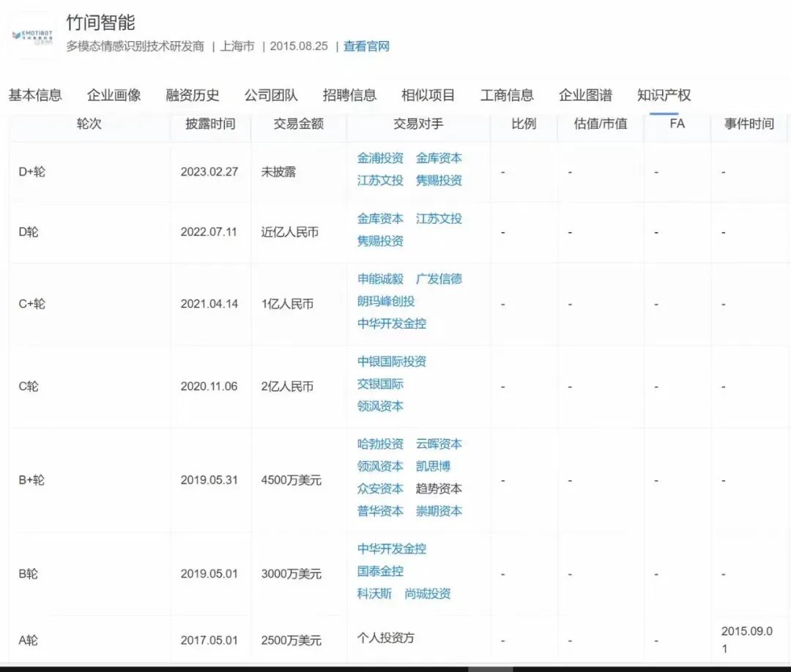Open the 企业画像 tab

coord(114,95)
